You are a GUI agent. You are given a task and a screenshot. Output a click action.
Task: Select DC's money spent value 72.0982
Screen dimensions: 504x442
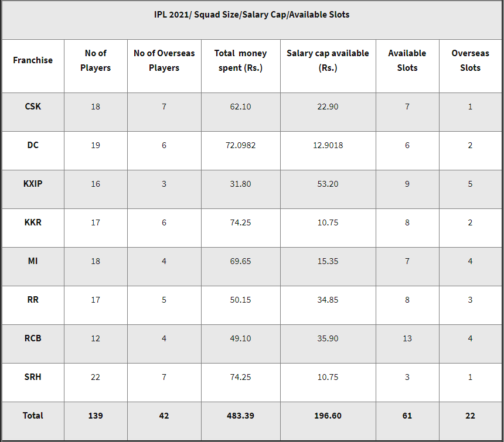[x=240, y=145]
